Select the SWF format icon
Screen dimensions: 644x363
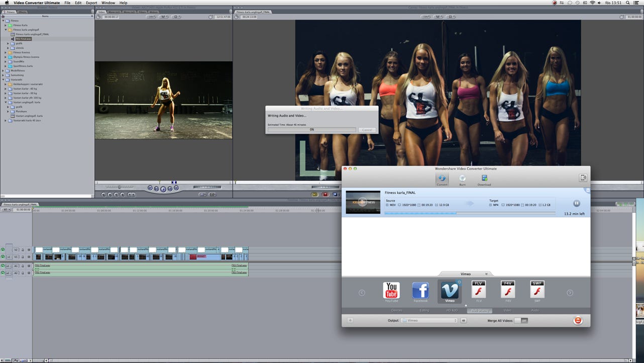[x=537, y=291]
